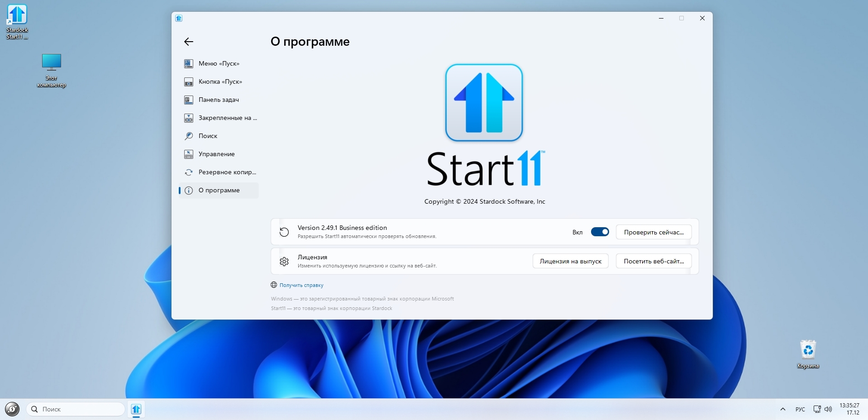Click the Кнопка «Пуск» sidebar icon

click(189, 82)
